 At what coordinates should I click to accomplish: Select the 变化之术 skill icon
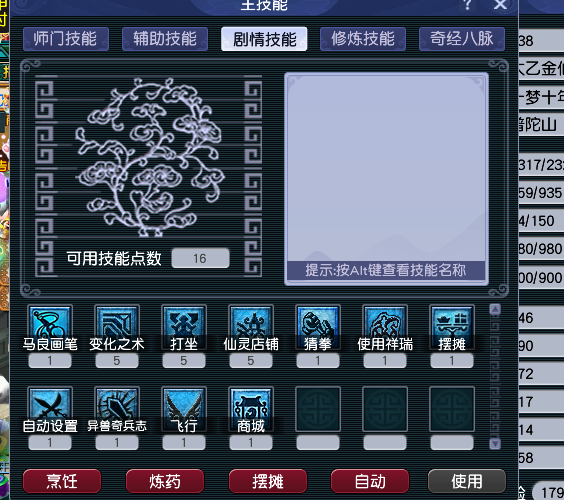[x=117, y=327]
